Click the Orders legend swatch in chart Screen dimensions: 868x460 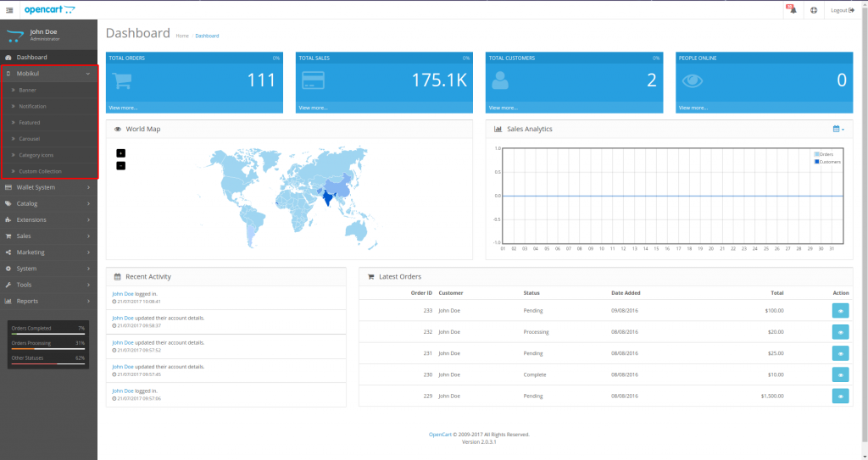(x=816, y=154)
